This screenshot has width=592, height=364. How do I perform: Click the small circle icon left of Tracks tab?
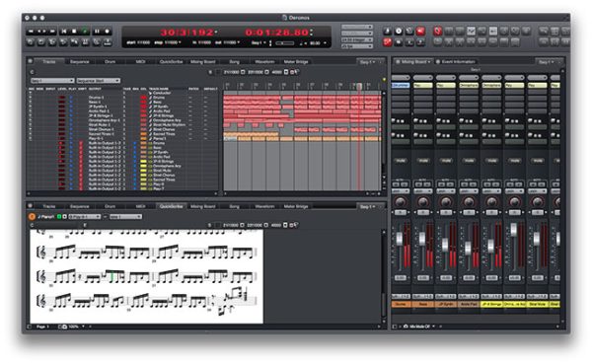tap(31, 61)
